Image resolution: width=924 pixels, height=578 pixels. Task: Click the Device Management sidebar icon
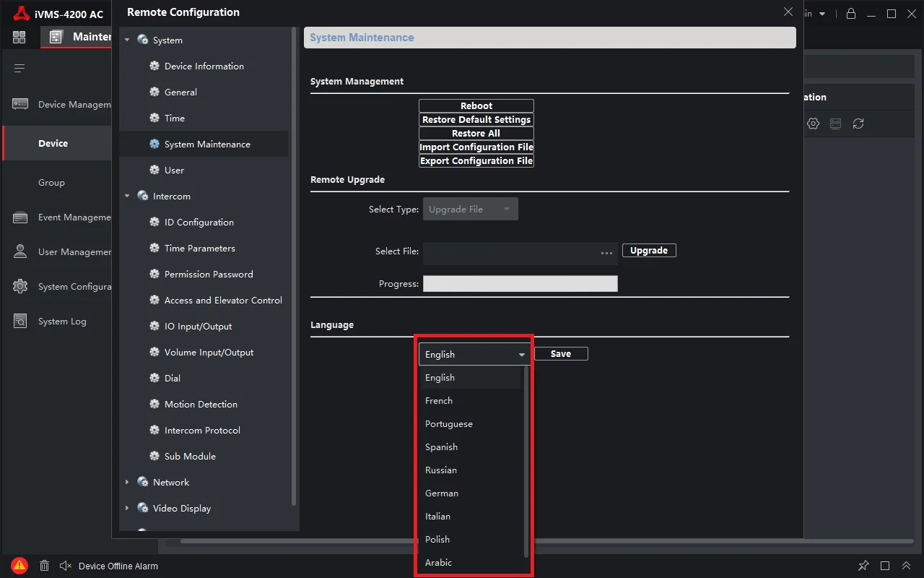[20, 104]
